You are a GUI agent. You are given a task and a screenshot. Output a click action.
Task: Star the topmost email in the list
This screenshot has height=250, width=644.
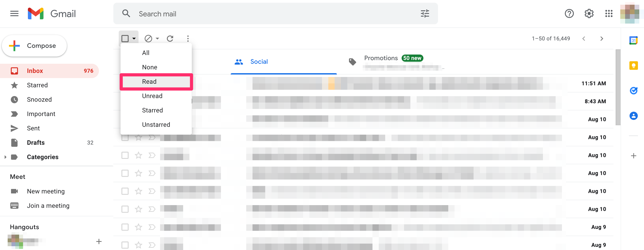(138, 83)
